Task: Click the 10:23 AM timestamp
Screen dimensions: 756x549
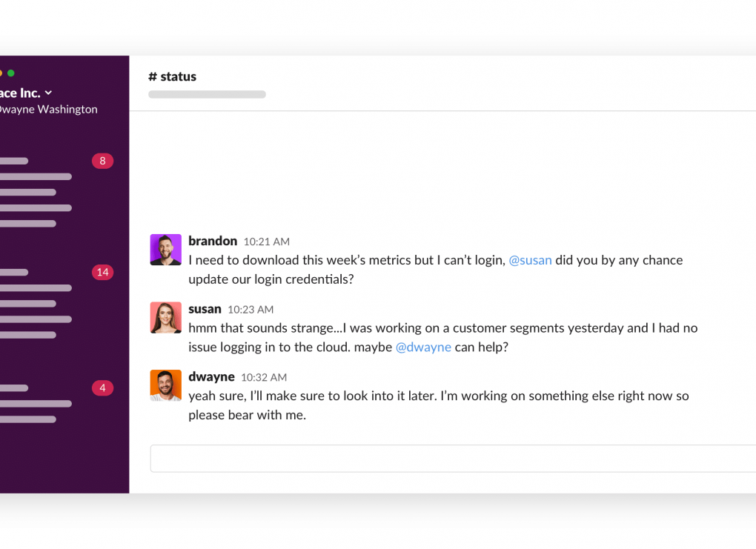Action: click(251, 310)
